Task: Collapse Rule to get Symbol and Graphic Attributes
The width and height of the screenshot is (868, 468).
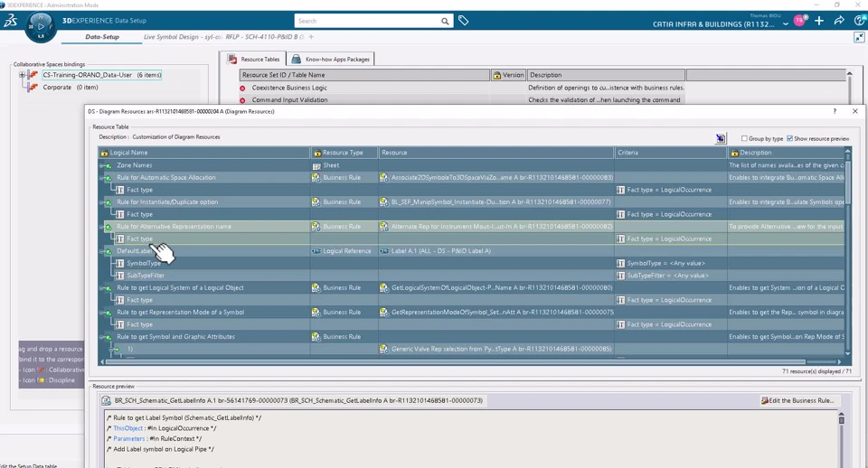Action: click(102, 337)
